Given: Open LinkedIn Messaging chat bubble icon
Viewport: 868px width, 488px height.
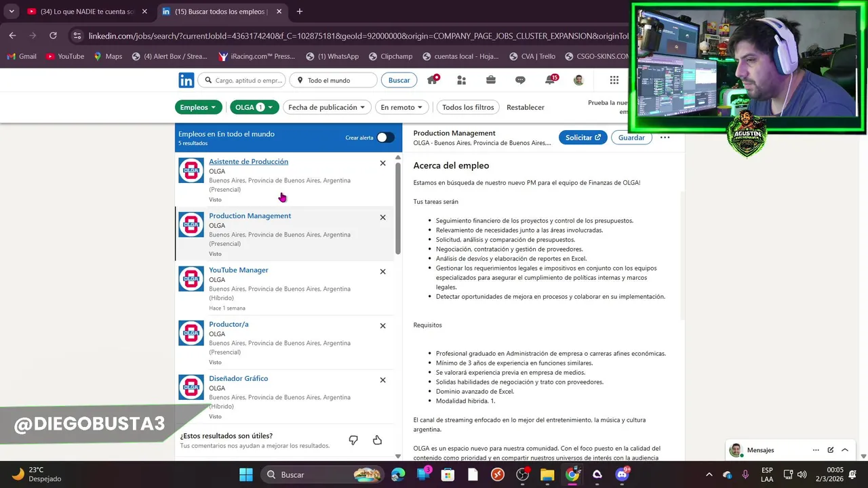Looking at the screenshot, I should click(x=520, y=80).
